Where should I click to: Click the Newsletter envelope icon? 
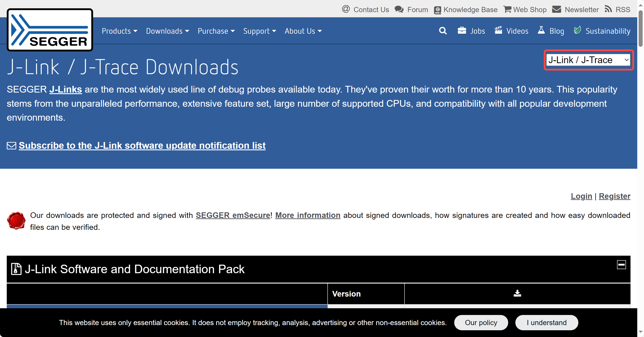click(x=557, y=9)
